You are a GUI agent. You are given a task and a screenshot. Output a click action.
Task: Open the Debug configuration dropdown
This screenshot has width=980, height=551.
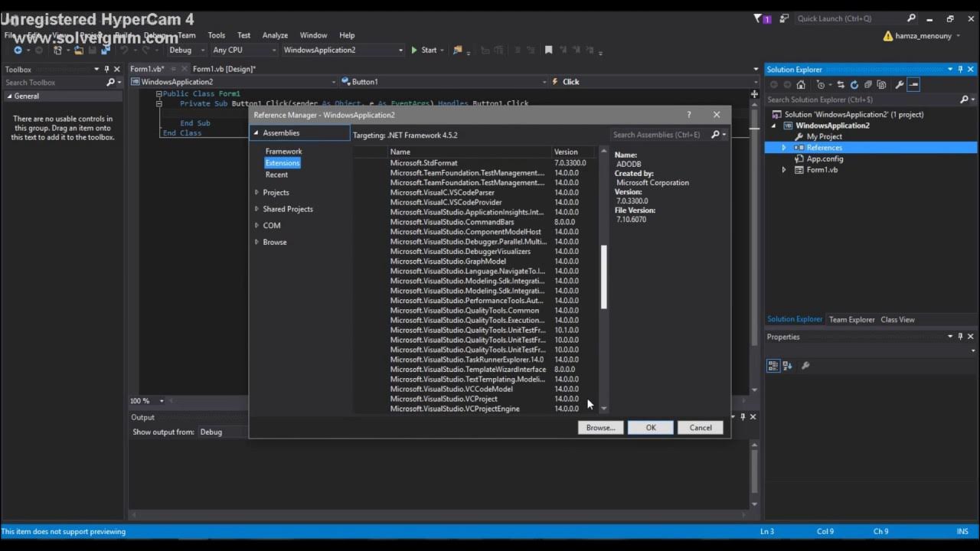pyautogui.click(x=187, y=51)
